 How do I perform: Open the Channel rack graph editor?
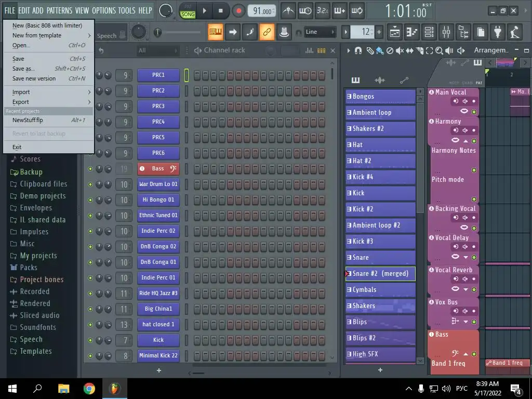309,50
